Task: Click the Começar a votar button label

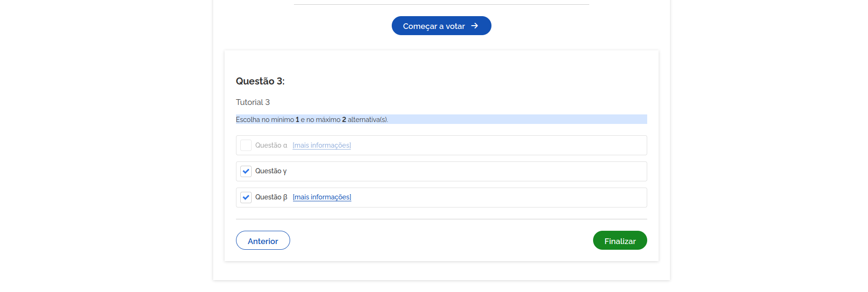Action: pyautogui.click(x=434, y=26)
